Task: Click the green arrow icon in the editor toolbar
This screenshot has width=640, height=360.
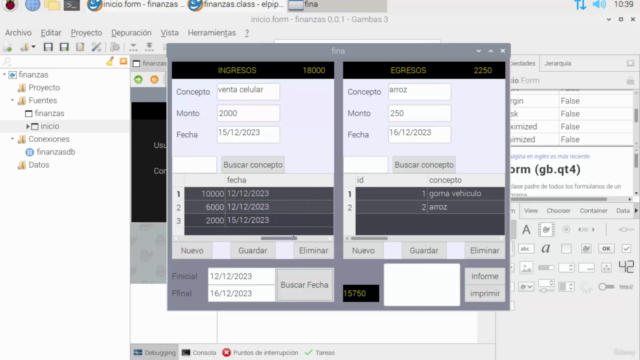Action: point(138,79)
